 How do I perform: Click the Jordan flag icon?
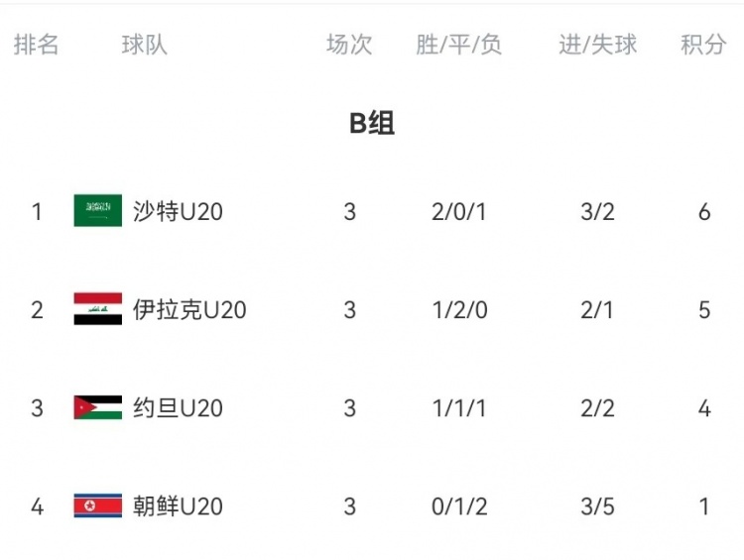97,407
